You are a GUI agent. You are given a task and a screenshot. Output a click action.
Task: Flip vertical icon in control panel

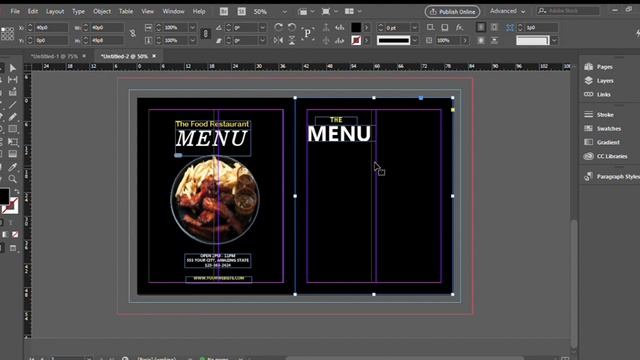(292, 40)
